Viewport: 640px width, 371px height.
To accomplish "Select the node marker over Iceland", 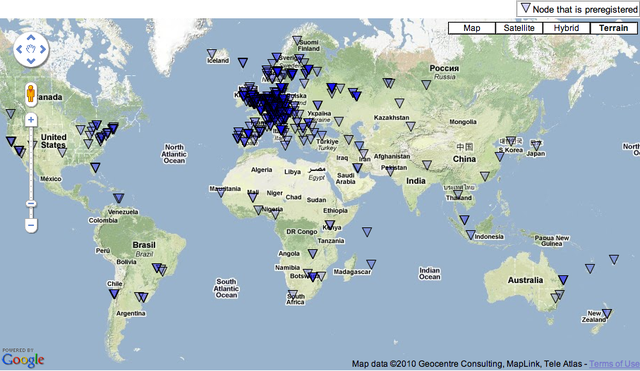I will tap(211, 53).
